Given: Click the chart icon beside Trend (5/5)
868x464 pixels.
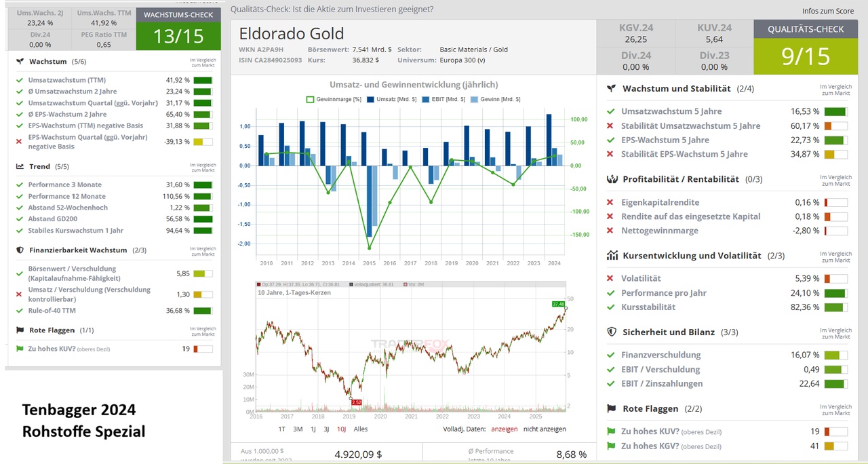Looking at the screenshot, I should click(20, 166).
